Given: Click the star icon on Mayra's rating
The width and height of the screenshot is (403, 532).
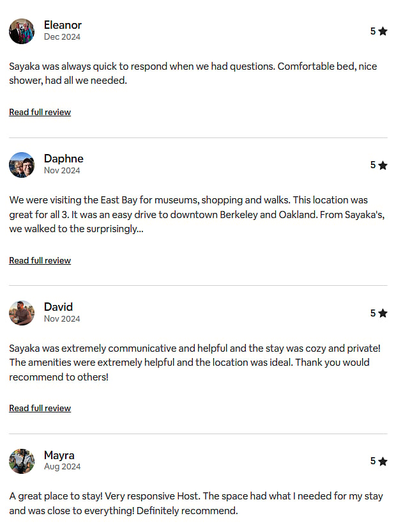Looking at the screenshot, I should pos(383,462).
